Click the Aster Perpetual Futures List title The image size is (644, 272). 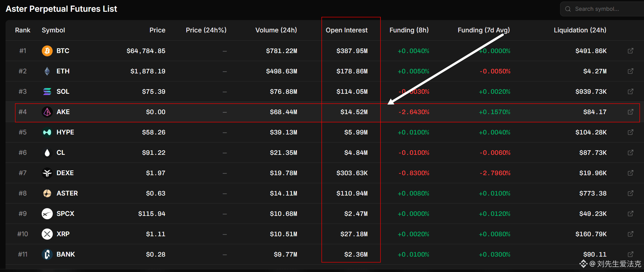pos(61,9)
